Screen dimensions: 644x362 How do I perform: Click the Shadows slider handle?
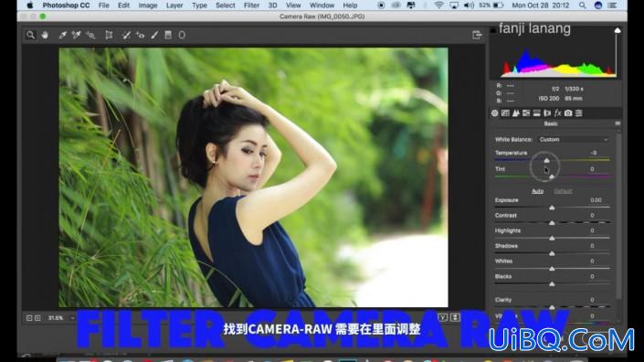click(x=552, y=253)
